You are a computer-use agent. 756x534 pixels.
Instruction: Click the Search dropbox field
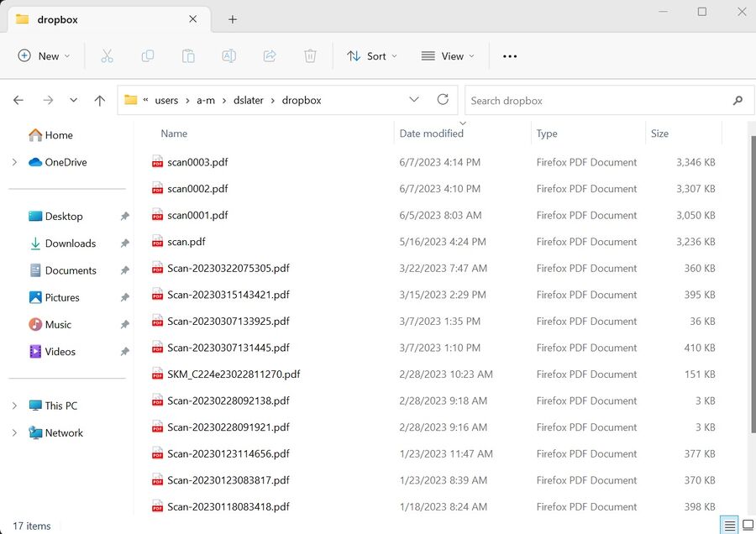610,100
